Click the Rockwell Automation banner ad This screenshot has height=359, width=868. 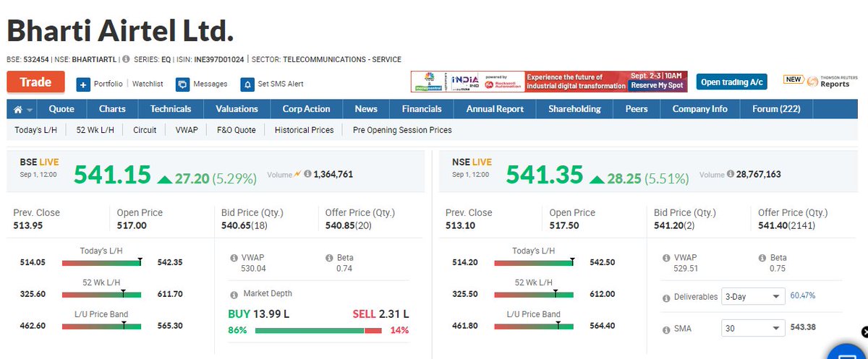[x=548, y=81]
